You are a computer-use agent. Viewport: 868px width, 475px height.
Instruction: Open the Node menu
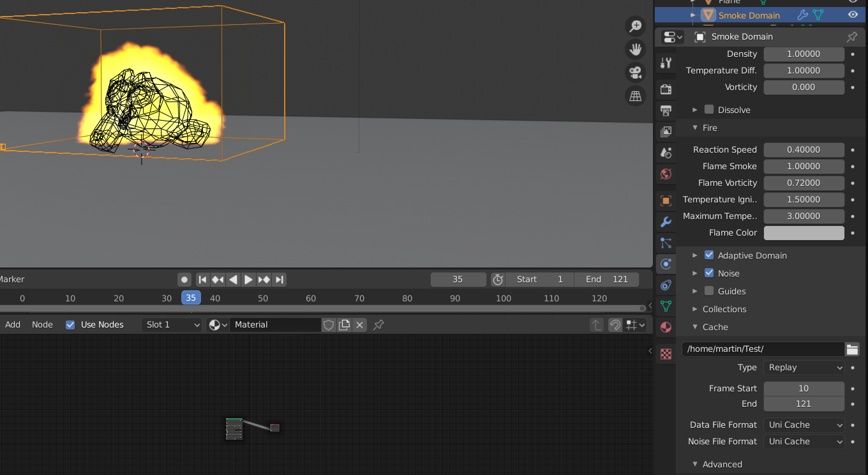(x=42, y=324)
